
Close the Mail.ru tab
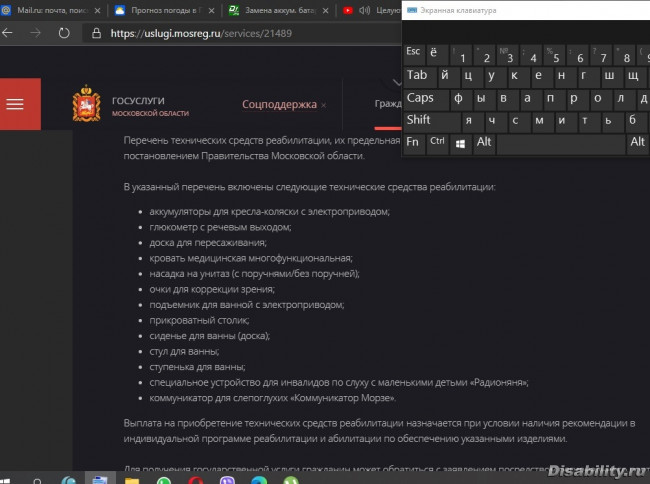[x=97, y=11]
